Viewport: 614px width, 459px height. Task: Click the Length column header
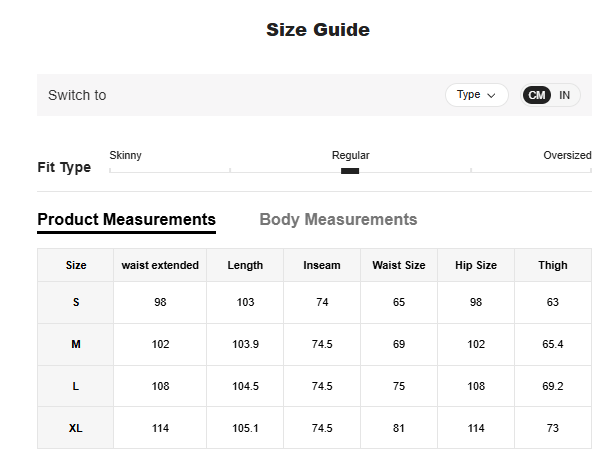pos(245,265)
